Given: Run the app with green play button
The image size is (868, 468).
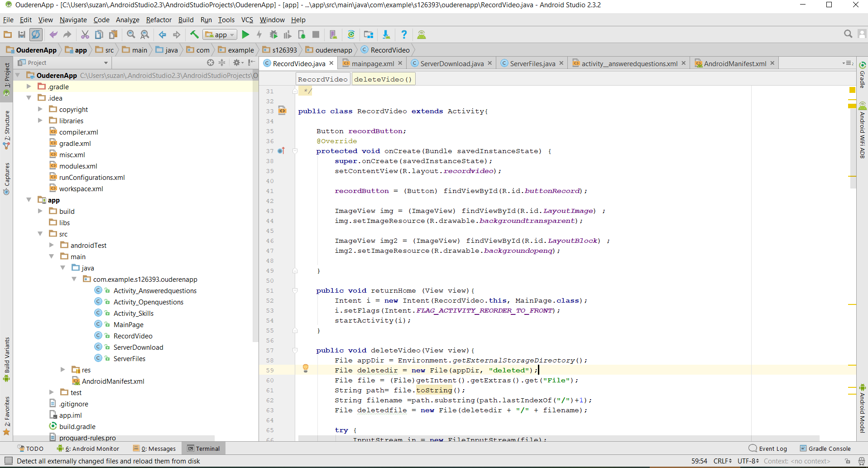Looking at the screenshot, I should [245, 34].
